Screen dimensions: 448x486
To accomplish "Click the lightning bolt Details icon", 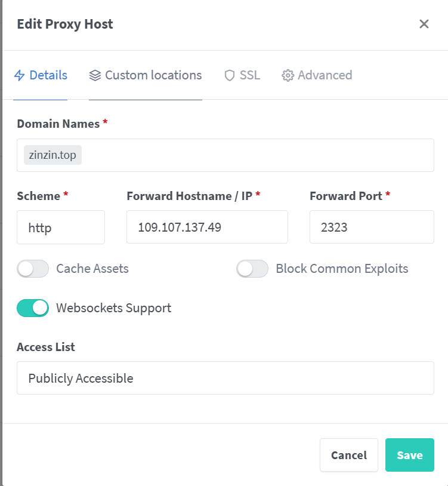I will pyautogui.click(x=20, y=75).
